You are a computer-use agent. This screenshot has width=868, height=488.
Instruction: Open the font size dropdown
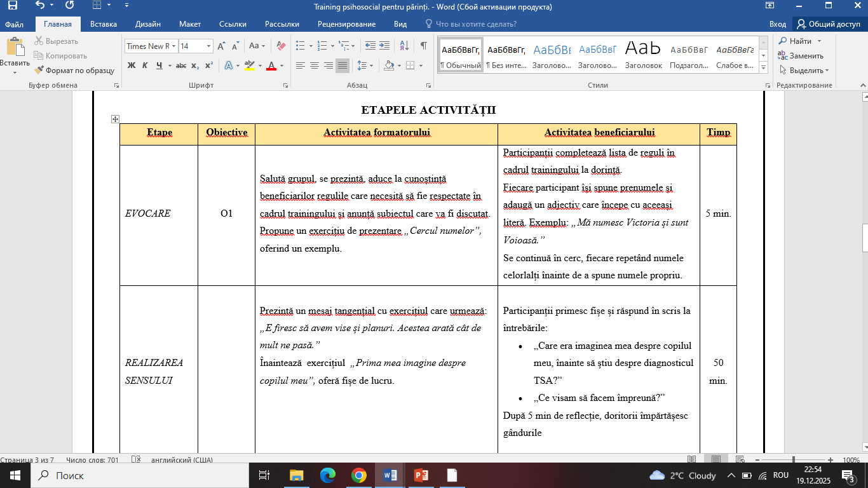click(208, 46)
